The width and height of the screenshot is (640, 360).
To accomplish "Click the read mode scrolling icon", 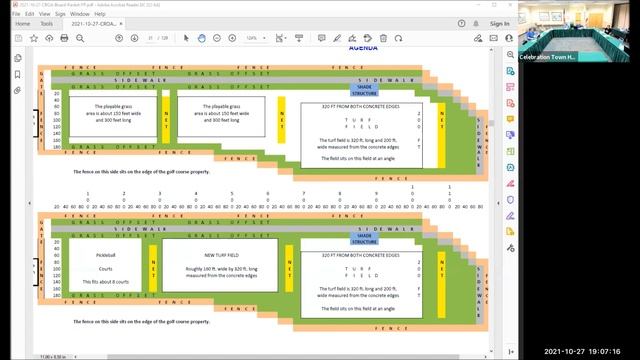I will [299, 38].
